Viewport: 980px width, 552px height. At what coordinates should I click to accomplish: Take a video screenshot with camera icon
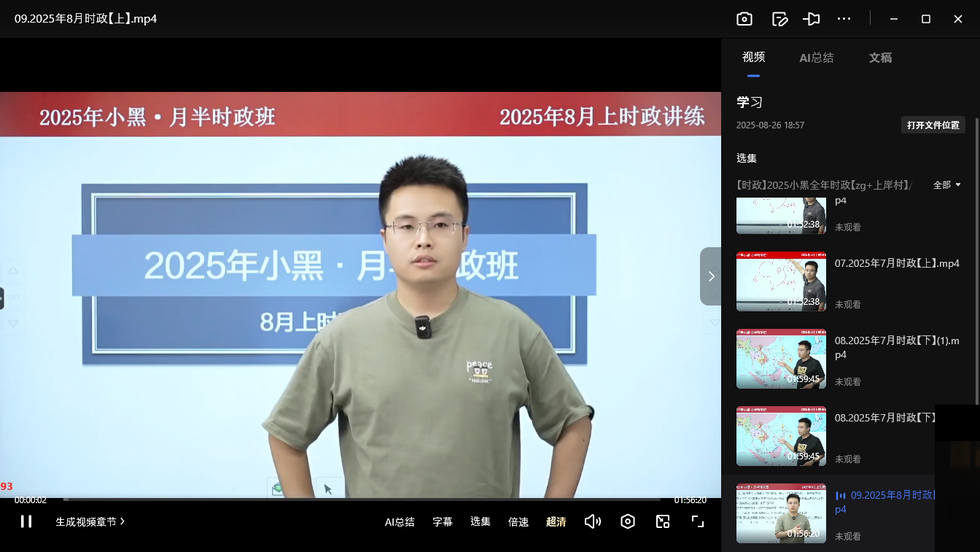point(744,19)
